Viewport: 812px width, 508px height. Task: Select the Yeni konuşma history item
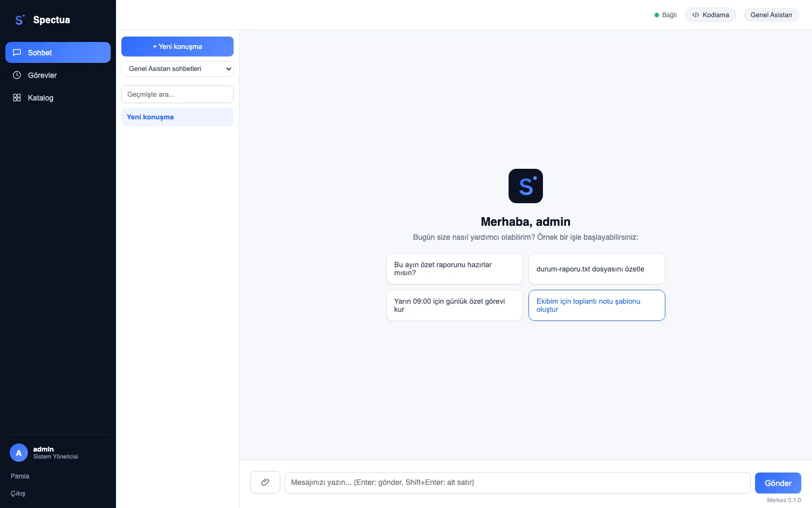(177, 117)
